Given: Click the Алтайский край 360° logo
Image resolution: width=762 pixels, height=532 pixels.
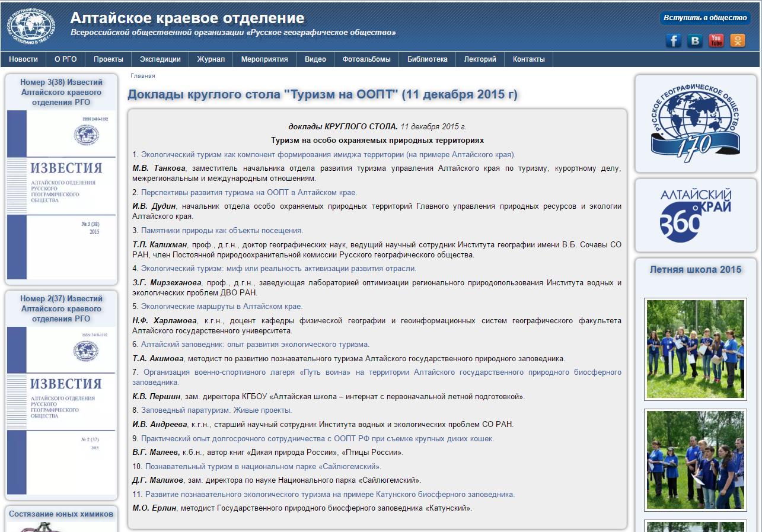Looking at the screenshot, I should [x=696, y=215].
